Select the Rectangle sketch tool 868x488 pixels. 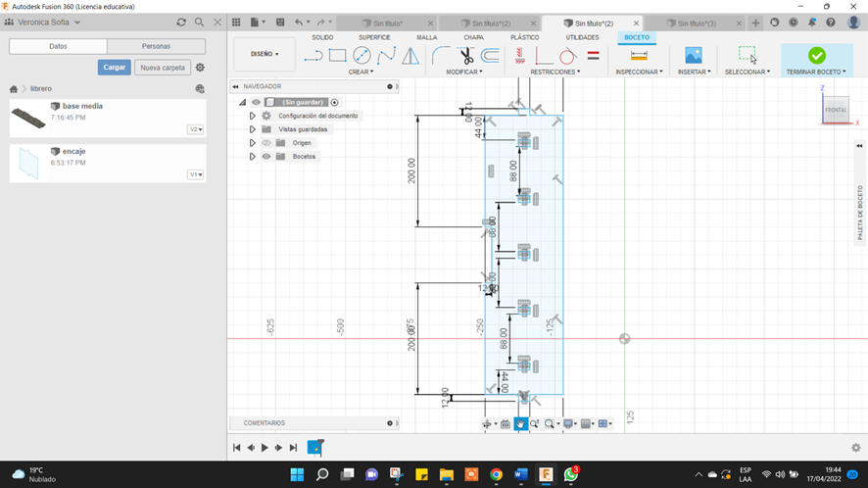[x=337, y=56]
